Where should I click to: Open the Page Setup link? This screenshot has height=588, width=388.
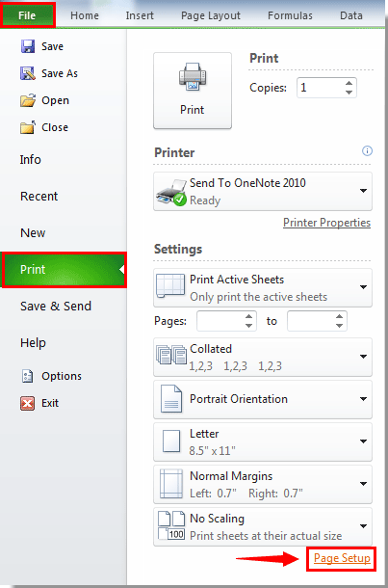coord(342,558)
